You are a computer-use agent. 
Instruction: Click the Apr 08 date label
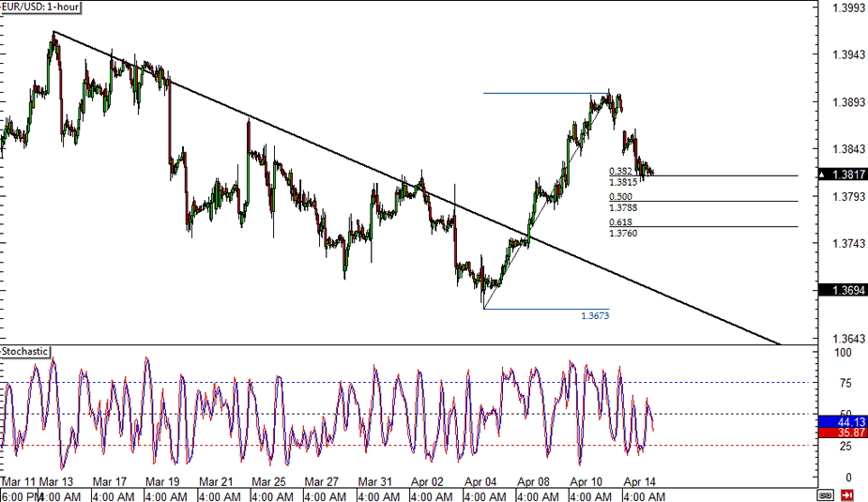pyautogui.click(x=533, y=482)
